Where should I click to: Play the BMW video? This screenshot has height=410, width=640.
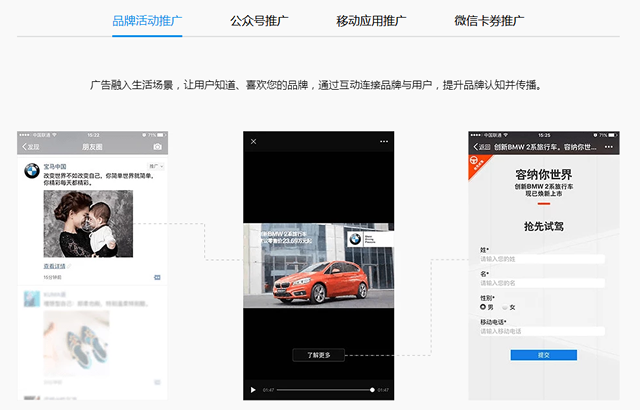click(253, 389)
